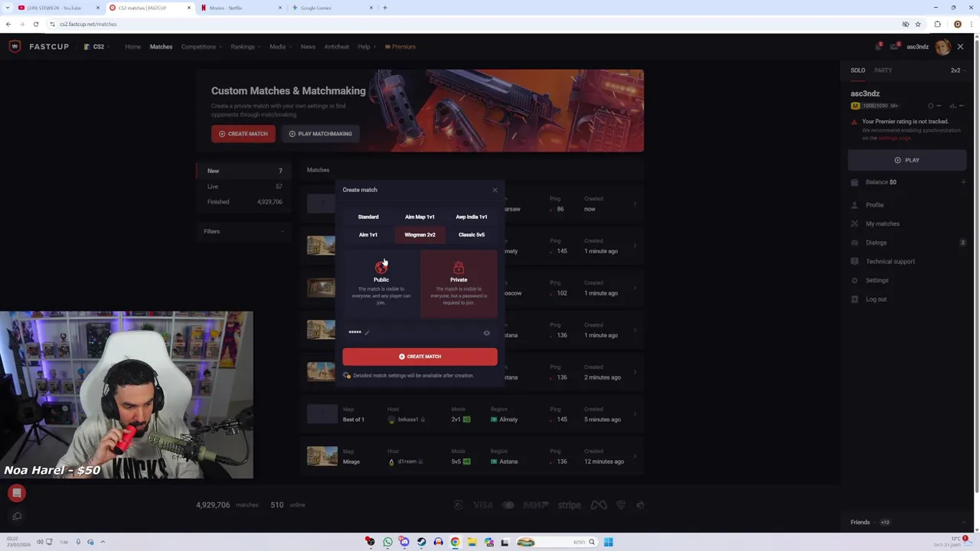Select the Wingman 2v2 match type

tap(420, 235)
